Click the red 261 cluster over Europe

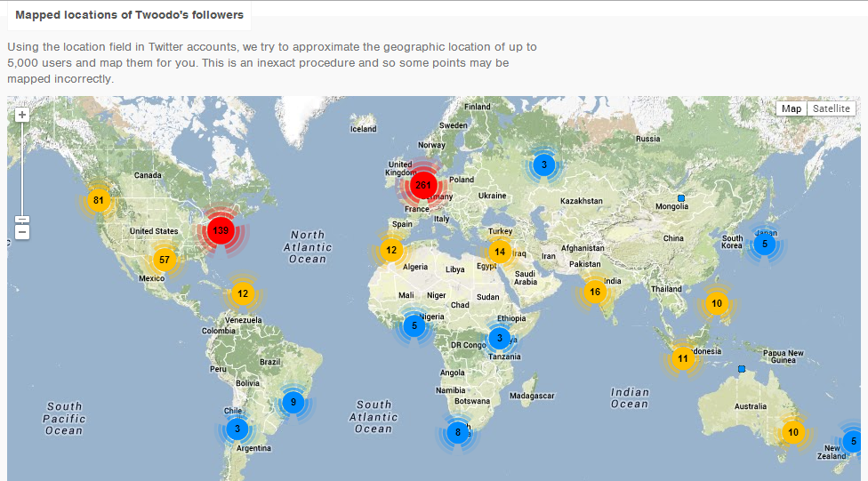[x=423, y=185]
